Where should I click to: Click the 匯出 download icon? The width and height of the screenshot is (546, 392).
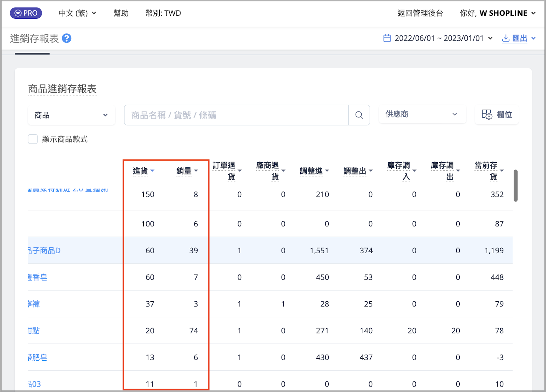click(506, 38)
